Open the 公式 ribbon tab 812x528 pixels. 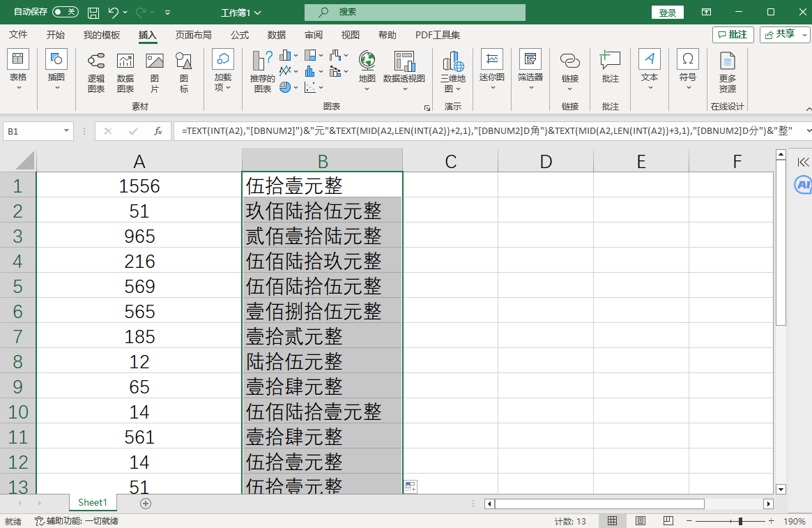240,35
